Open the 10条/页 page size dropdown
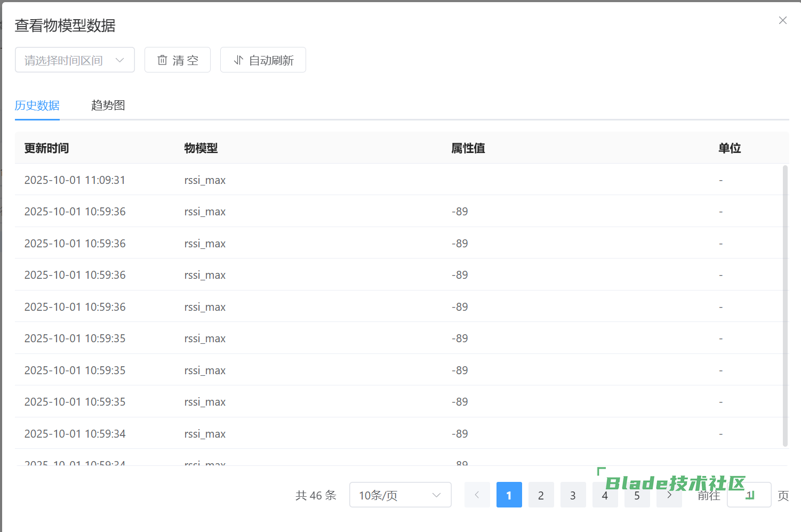This screenshot has height=532, width=801. [400, 495]
